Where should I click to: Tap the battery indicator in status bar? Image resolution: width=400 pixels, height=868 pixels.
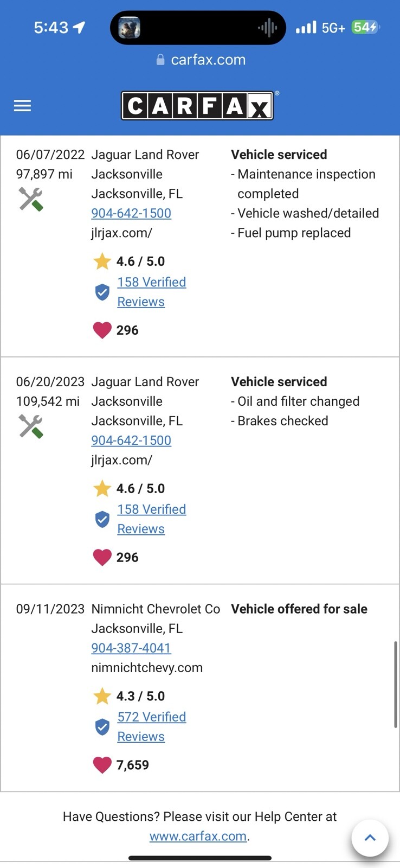(x=365, y=27)
